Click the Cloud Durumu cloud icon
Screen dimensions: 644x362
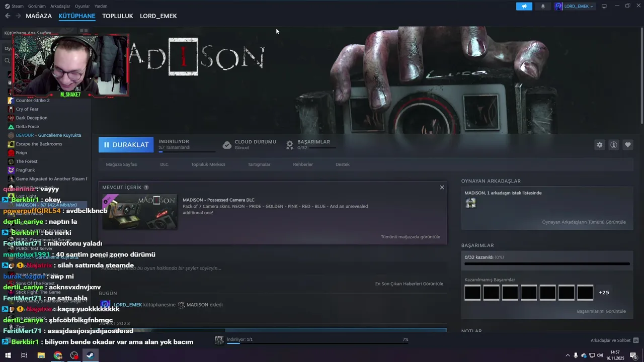pyautogui.click(x=227, y=145)
